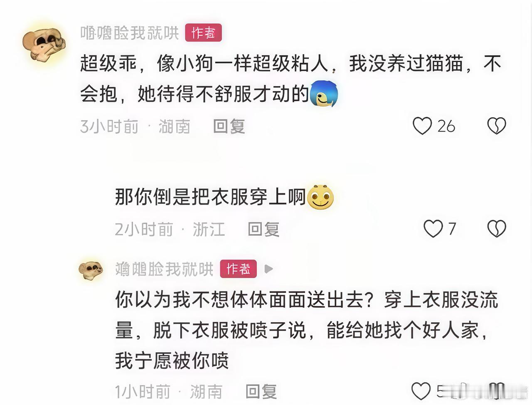532x405 pixels.
Task: Dislike the first comment via broken heart
Action: (x=496, y=126)
